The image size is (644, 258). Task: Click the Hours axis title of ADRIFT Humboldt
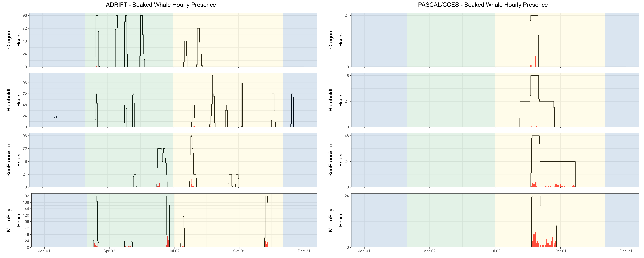(19, 100)
